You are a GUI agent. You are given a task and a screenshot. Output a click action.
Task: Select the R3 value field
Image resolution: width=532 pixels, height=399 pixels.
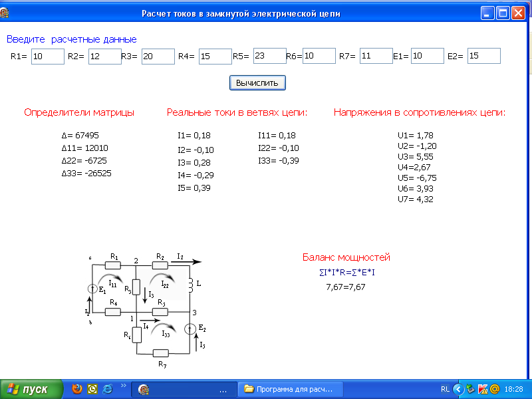158,57
